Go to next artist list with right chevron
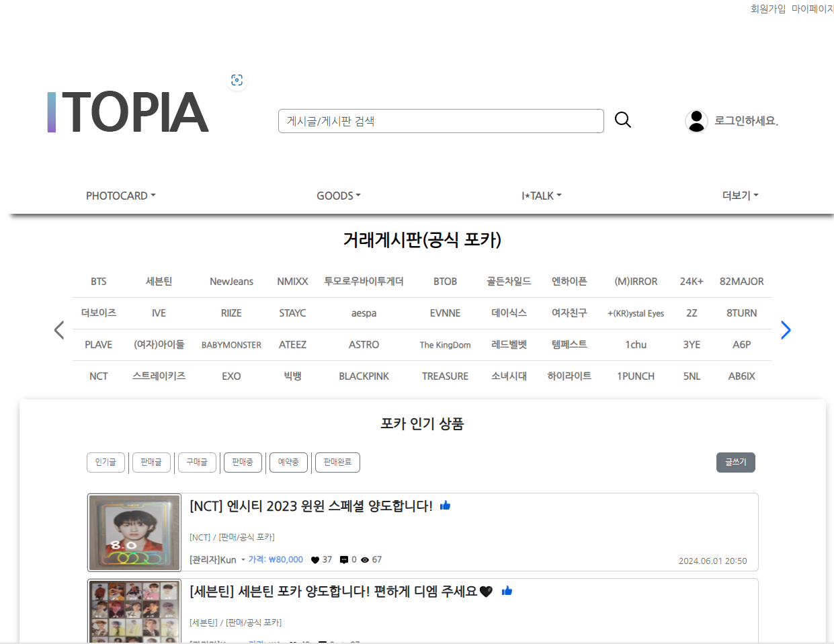Viewport: 834px width, 644px height. pyautogui.click(x=786, y=330)
